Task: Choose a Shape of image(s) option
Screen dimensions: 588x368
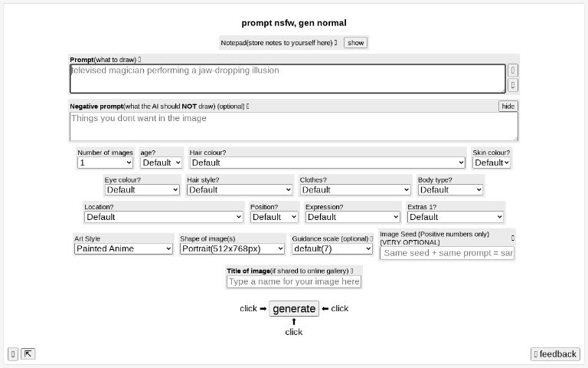Action: tap(232, 248)
